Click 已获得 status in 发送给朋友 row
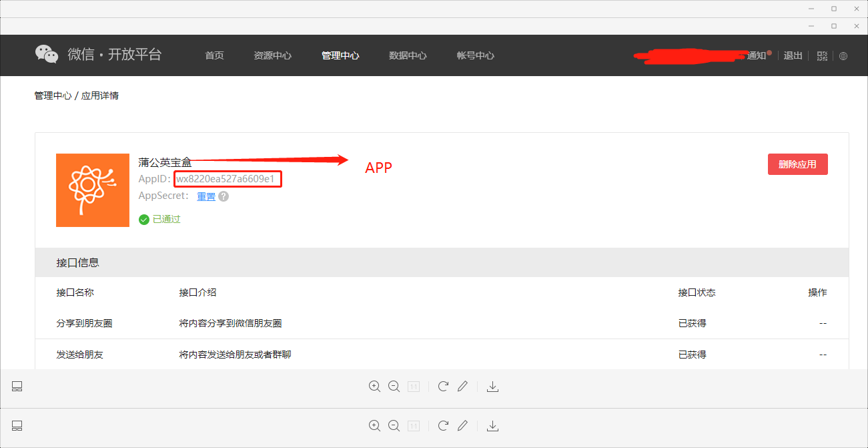Image resolution: width=868 pixels, height=448 pixels. 692,355
